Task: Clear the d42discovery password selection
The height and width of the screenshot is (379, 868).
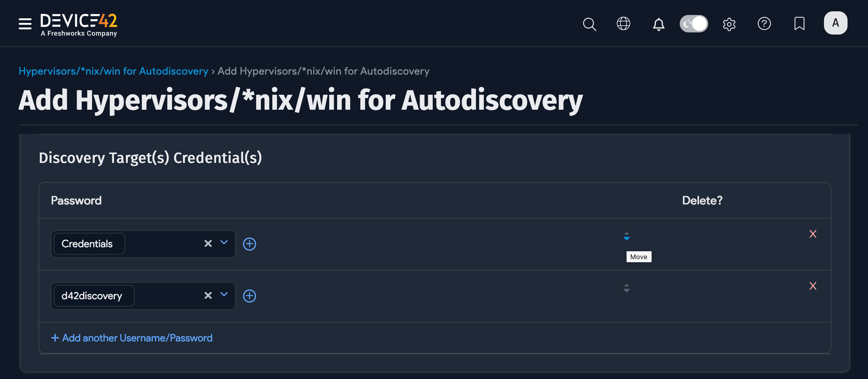Action: tap(208, 296)
